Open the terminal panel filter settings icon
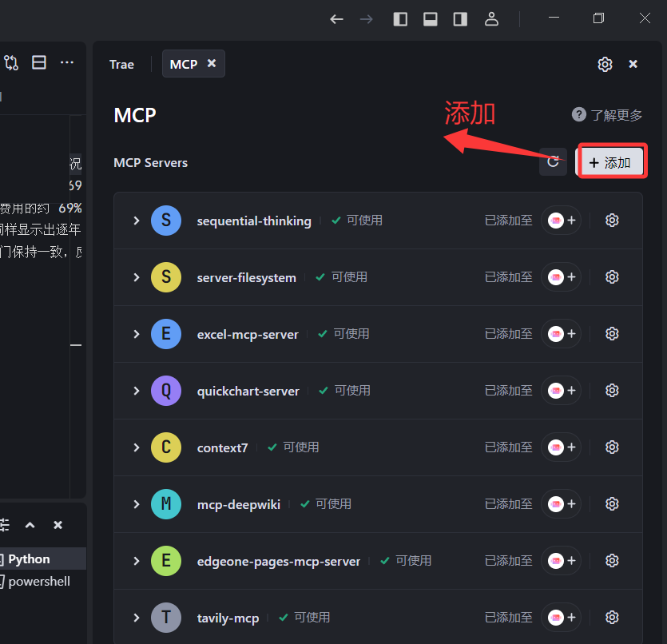Screen dimensions: 667x644 pyautogui.click(x=4, y=525)
